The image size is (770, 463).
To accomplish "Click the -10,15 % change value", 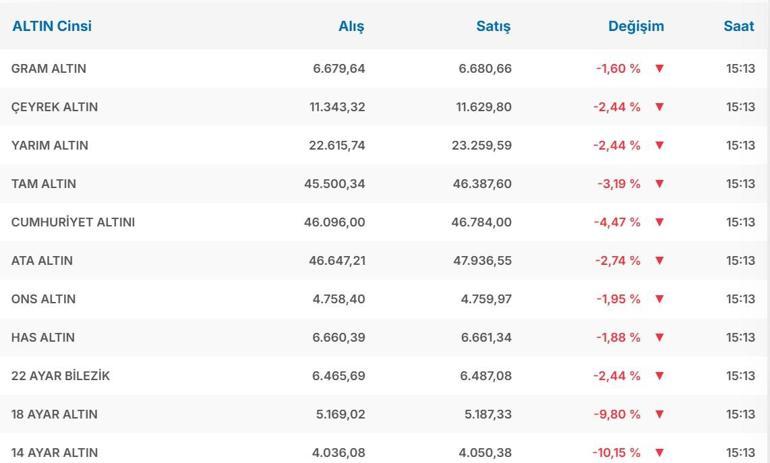I will click(616, 453).
